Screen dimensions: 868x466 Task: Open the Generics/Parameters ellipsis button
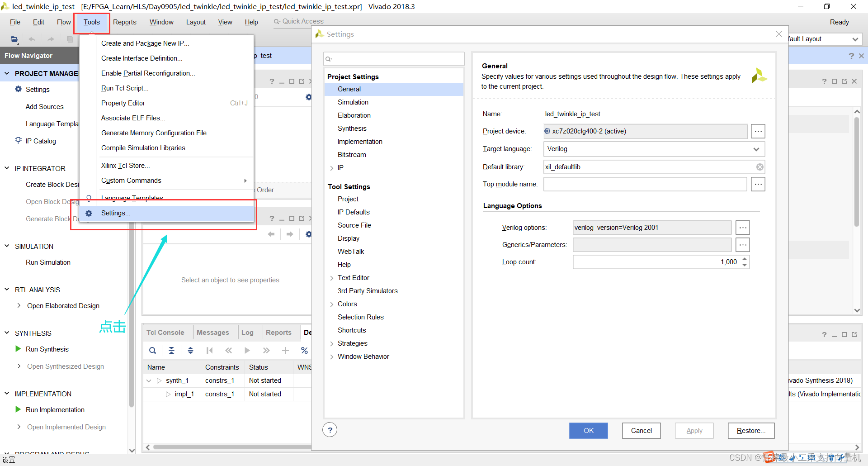coord(743,245)
